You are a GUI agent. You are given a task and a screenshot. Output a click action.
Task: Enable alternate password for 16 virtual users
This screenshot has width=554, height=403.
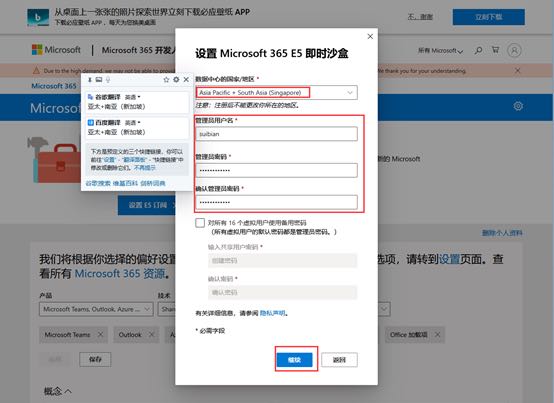coord(200,223)
